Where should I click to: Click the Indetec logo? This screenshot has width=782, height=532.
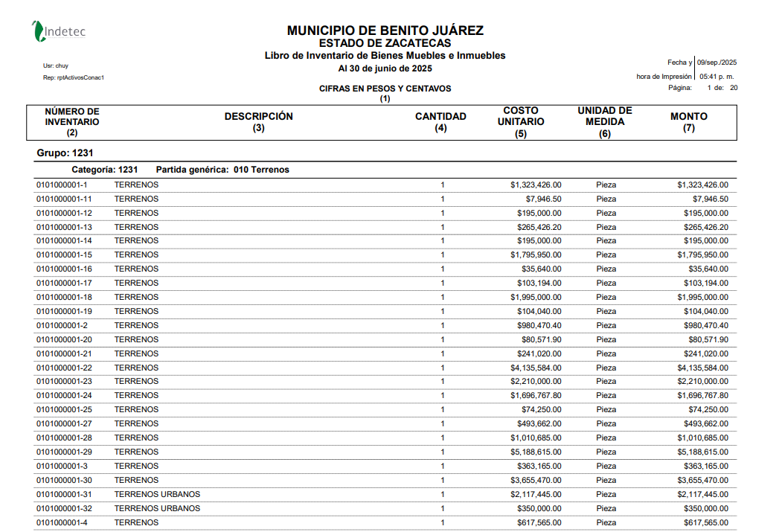(58, 31)
